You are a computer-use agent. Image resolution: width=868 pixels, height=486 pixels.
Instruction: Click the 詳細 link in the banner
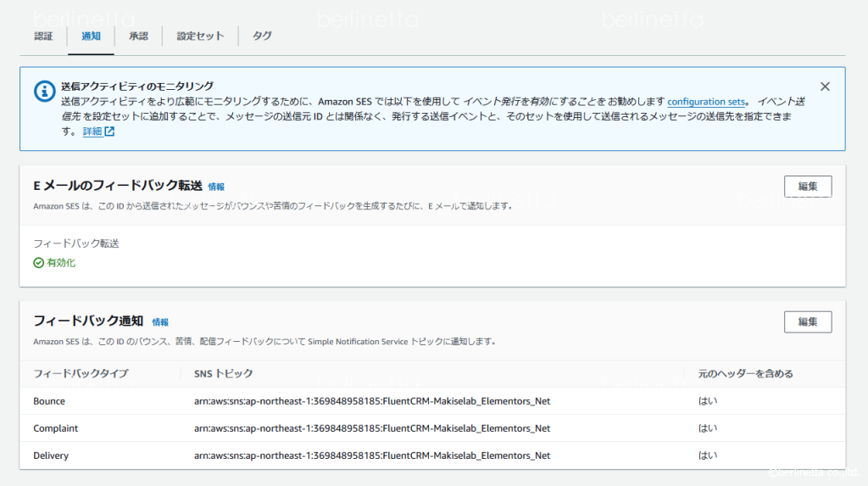coord(92,131)
